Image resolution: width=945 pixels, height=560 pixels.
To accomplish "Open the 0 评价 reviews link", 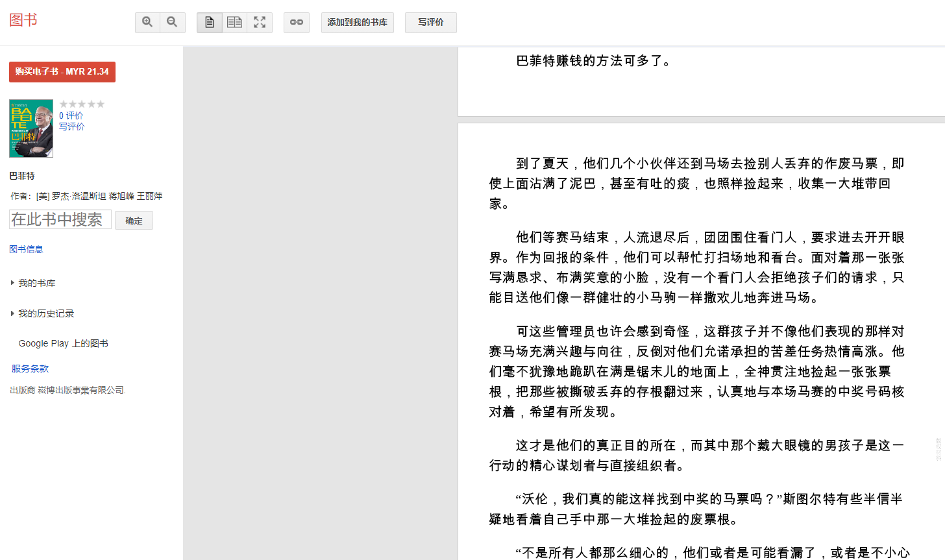I will (x=71, y=116).
